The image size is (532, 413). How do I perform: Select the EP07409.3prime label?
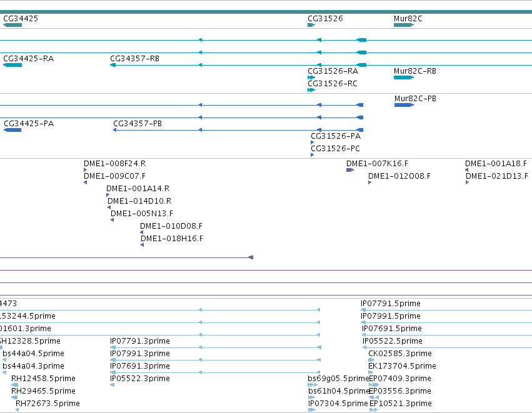coord(400,379)
